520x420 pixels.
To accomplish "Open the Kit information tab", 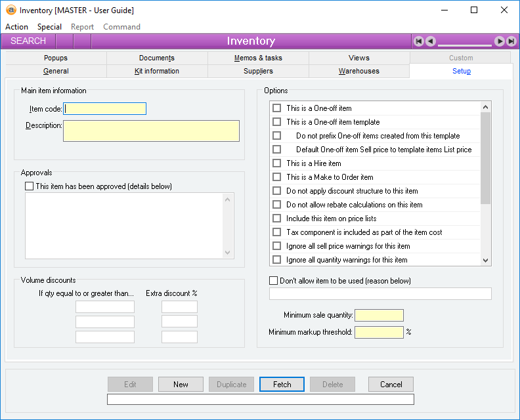I will coord(157,71).
